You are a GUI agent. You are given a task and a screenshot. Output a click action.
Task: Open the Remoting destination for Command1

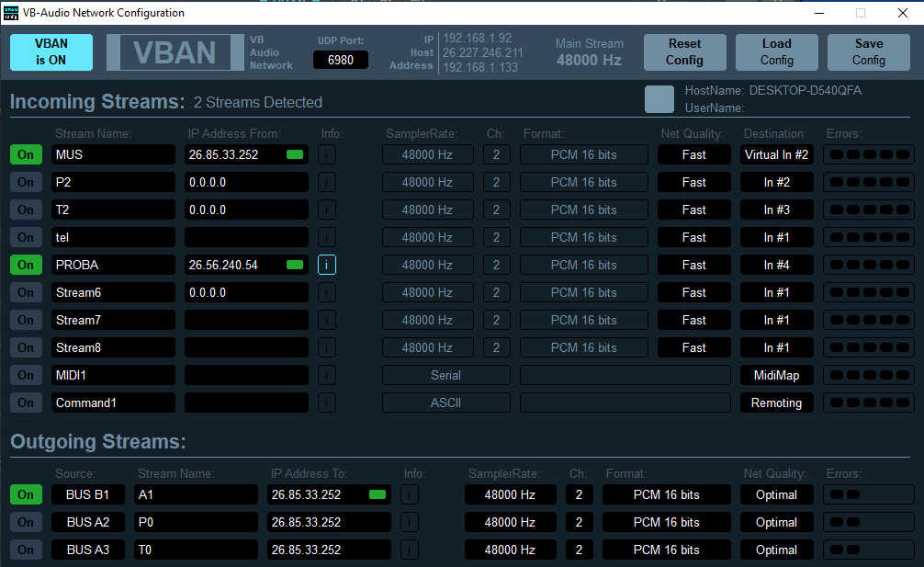777,403
